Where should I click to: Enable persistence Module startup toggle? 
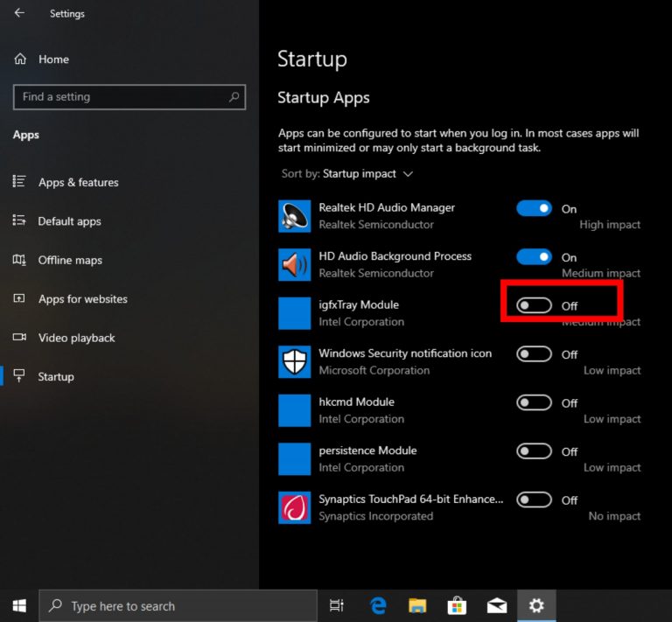[x=534, y=451]
